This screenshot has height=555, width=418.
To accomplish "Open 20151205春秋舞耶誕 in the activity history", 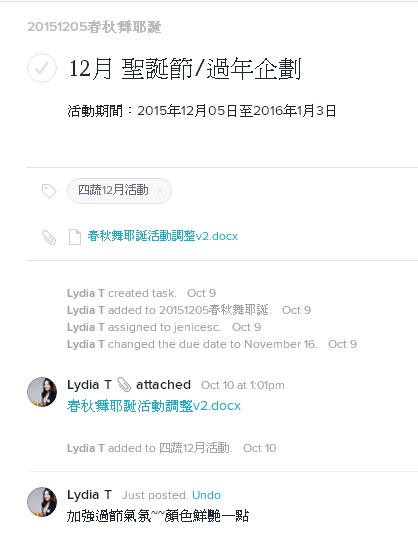I will pyautogui.click(x=214, y=310).
